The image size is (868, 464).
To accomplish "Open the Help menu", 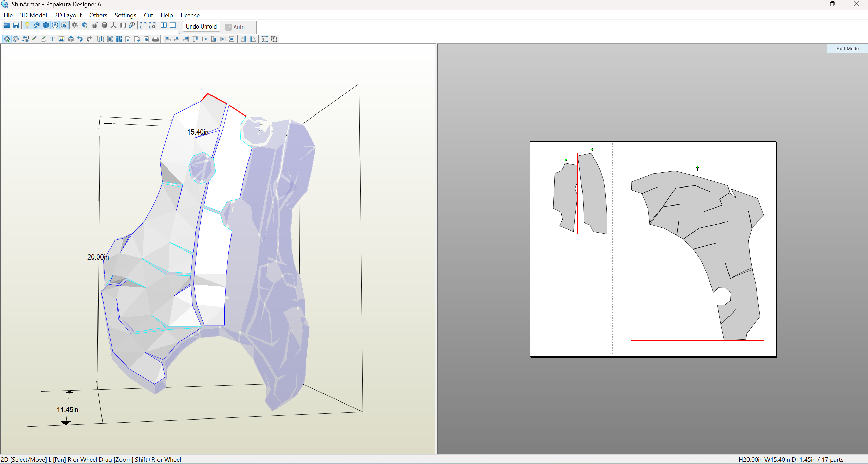I will coord(167,15).
